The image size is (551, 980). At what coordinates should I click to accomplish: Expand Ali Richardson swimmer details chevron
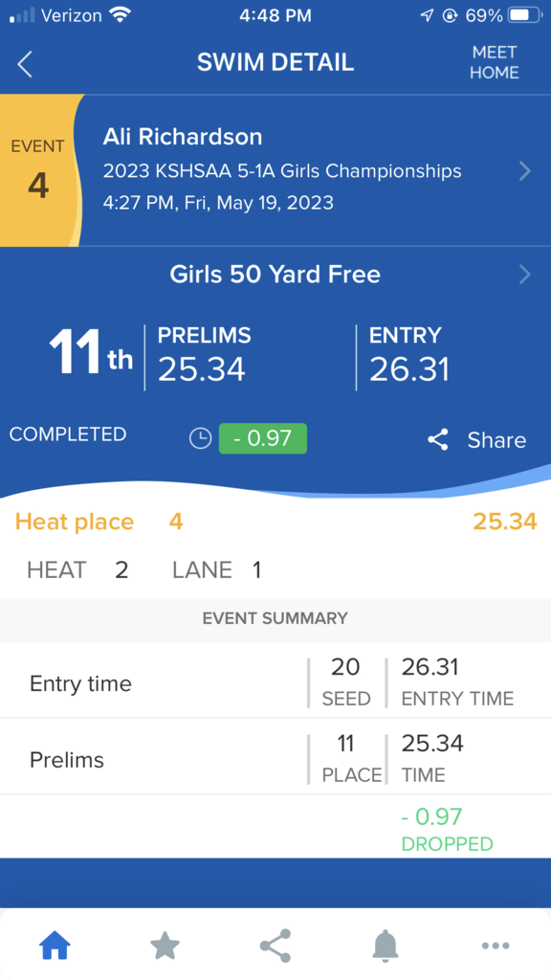(525, 170)
